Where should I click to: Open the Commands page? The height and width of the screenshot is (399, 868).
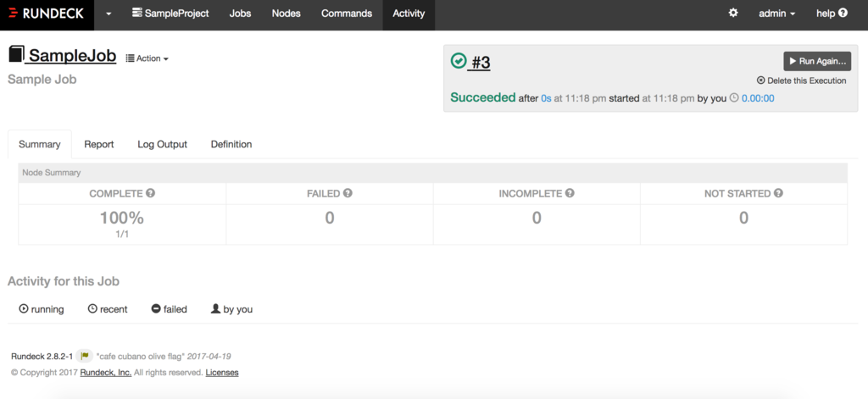(347, 14)
